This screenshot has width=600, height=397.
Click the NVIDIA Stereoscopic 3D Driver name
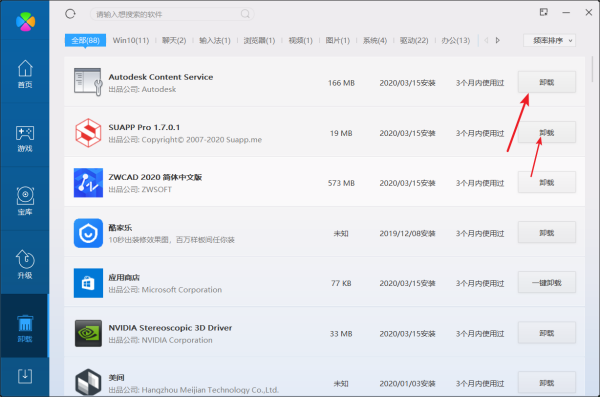(x=170, y=328)
